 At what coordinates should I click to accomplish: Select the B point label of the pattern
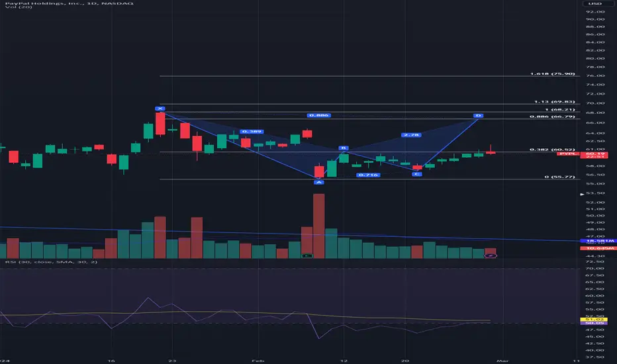pyautogui.click(x=343, y=148)
